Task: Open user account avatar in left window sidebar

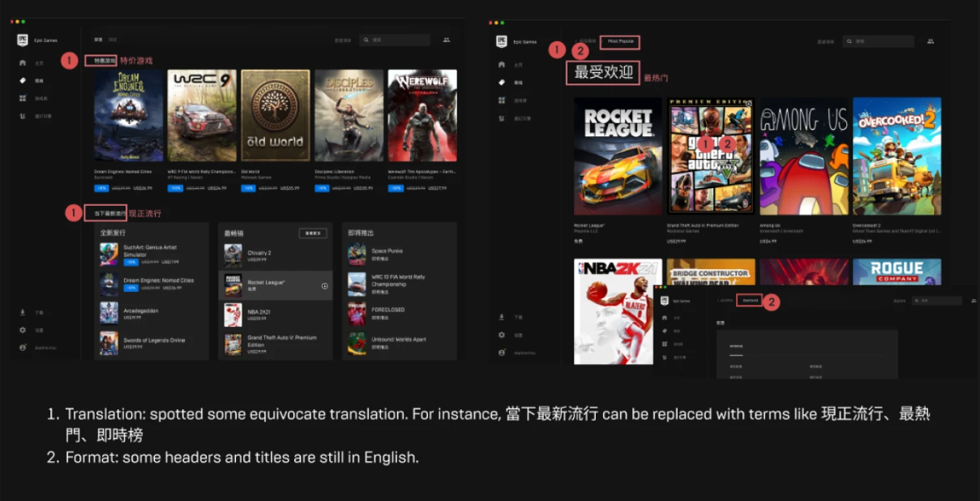Action: pyautogui.click(x=23, y=348)
